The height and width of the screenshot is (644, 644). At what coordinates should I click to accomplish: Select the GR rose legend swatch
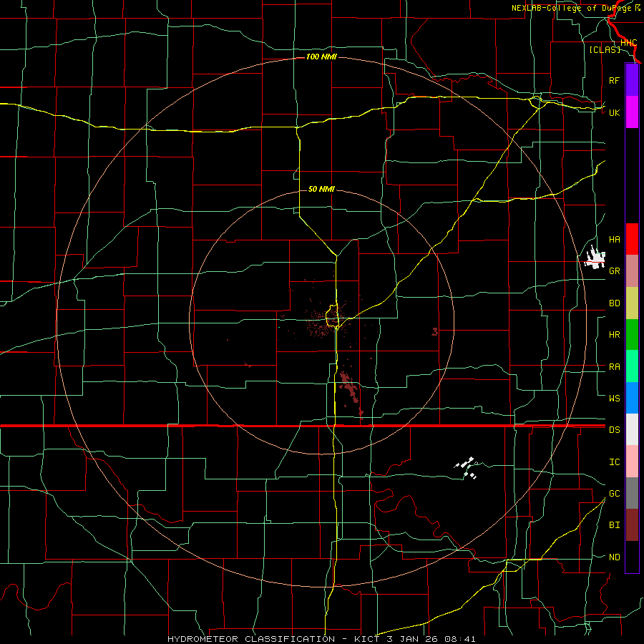tap(632, 271)
